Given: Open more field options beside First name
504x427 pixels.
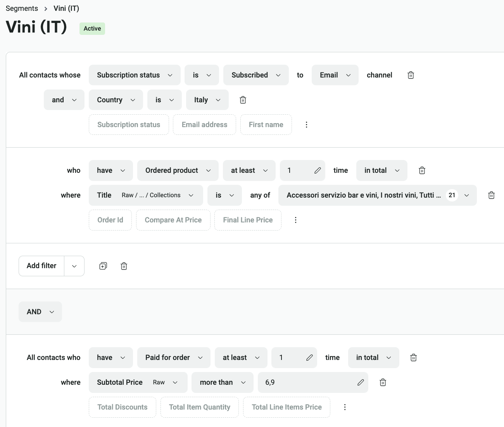Looking at the screenshot, I should 307,124.
